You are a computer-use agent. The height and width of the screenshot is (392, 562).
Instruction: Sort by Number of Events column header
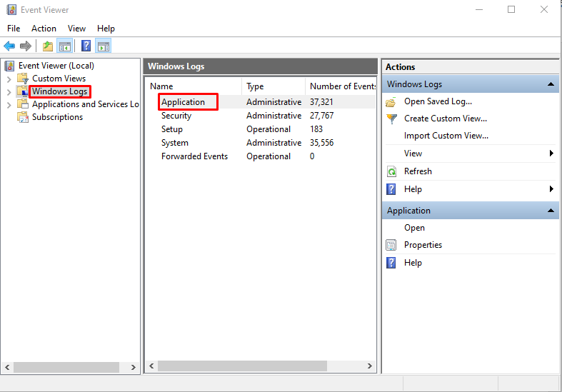pos(341,86)
